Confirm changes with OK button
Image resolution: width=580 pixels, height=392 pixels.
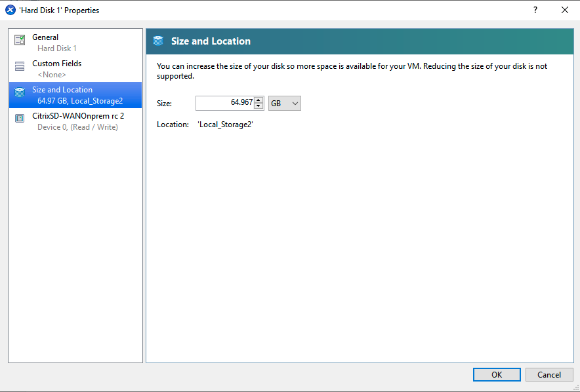click(497, 375)
